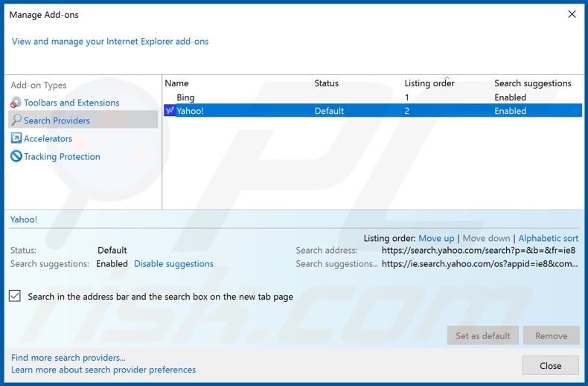The image size is (588, 386).
Task: Click the Yahoo! details heading
Action: pyautogui.click(x=24, y=219)
